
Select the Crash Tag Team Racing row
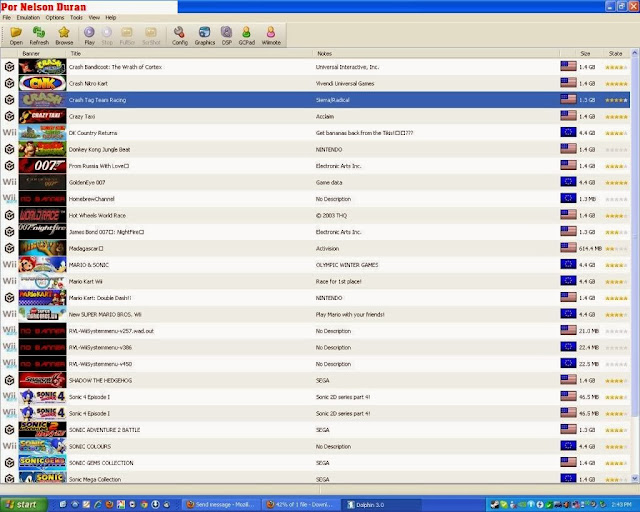pyautogui.click(x=315, y=100)
